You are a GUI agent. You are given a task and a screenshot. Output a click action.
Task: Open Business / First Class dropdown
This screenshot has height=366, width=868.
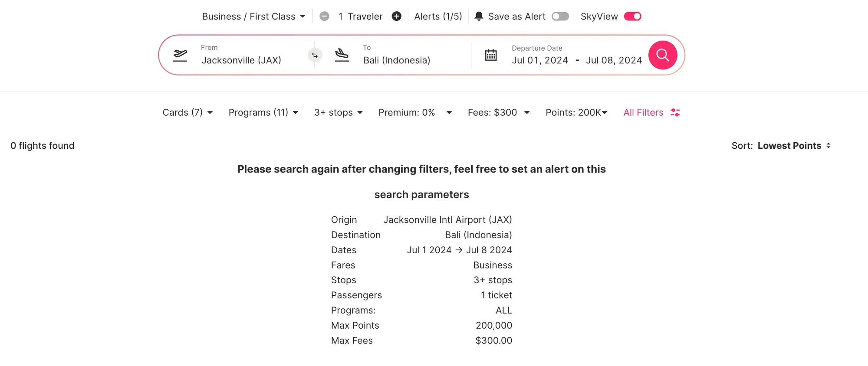[253, 16]
